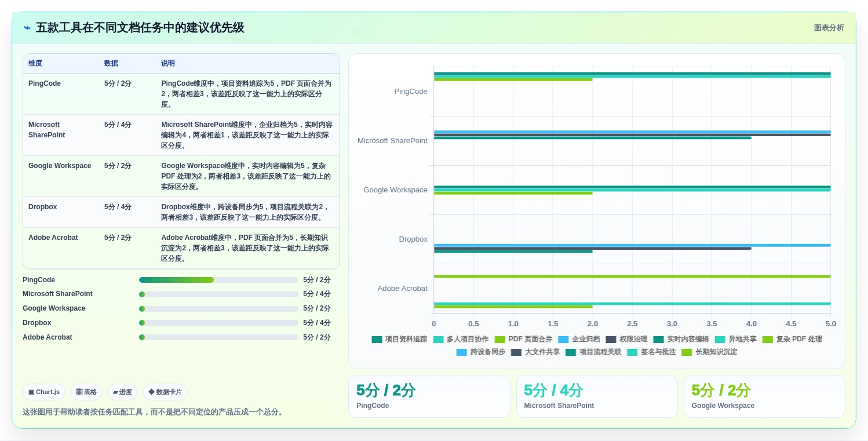Toggle the 异地共享 legend item

[x=735, y=339]
